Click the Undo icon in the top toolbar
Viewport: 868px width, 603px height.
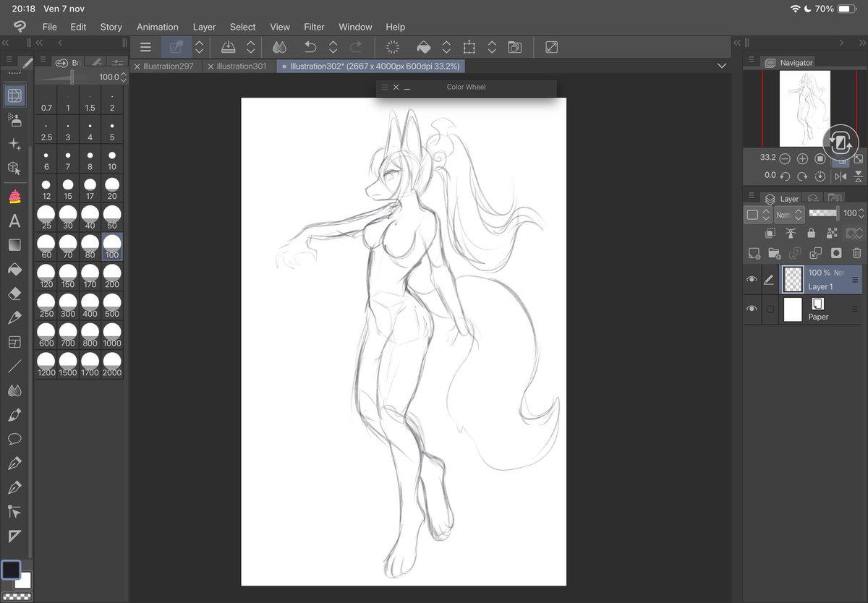311,47
